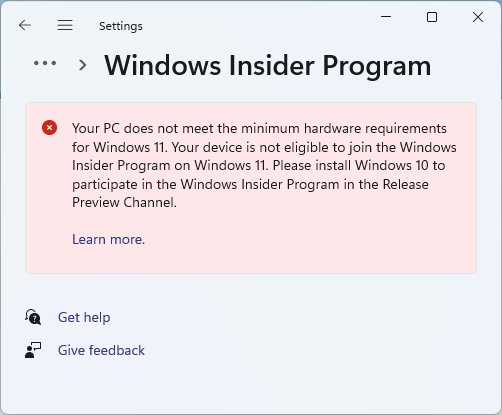The image size is (502, 415).
Task: Maximize the Settings window
Action: tap(432, 17)
